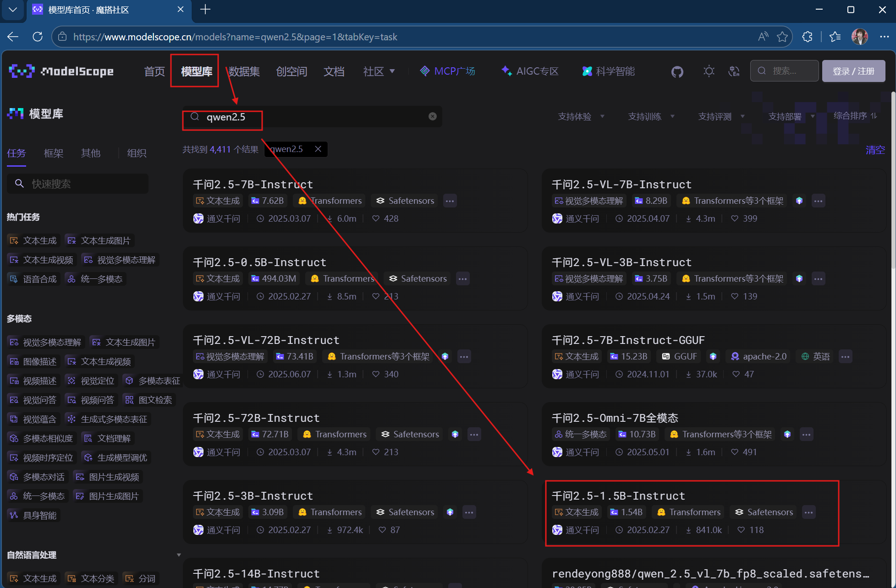Go to the 数据集 navigation item
Viewport: 896px width, 588px height.
tap(244, 71)
